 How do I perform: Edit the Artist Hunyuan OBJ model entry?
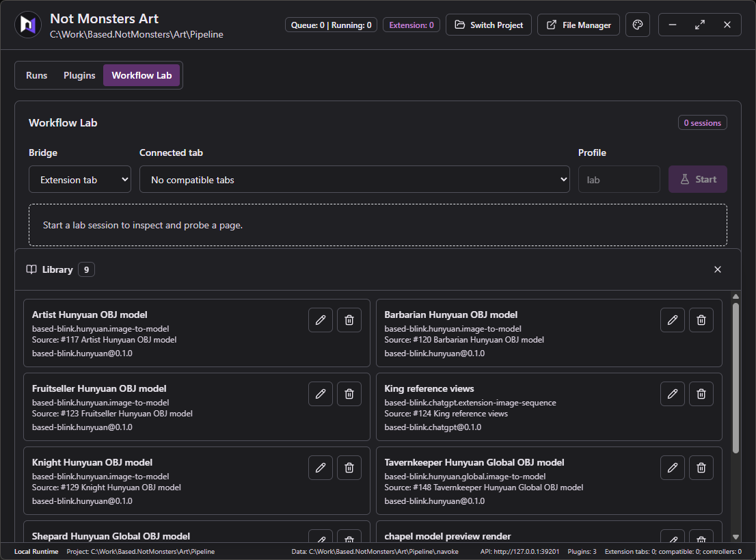pyautogui.click(x=321, y=320)
